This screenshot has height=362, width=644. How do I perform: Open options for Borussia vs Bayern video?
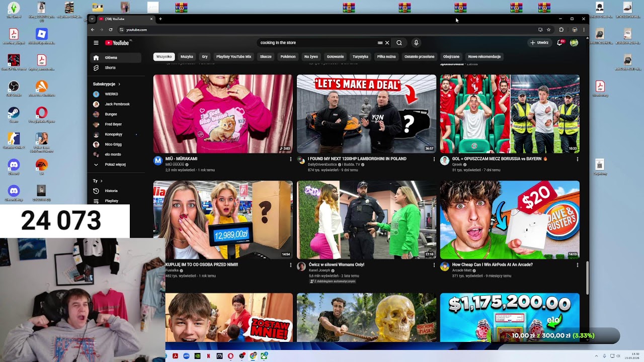pyautogui.click(x=577, y=159)
